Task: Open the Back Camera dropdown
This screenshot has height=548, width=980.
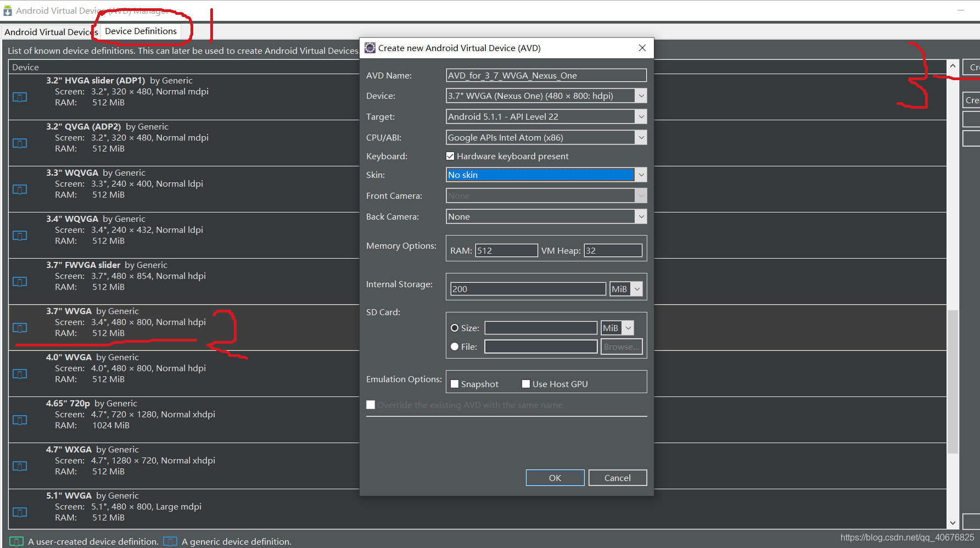Action: pos(641,216)
